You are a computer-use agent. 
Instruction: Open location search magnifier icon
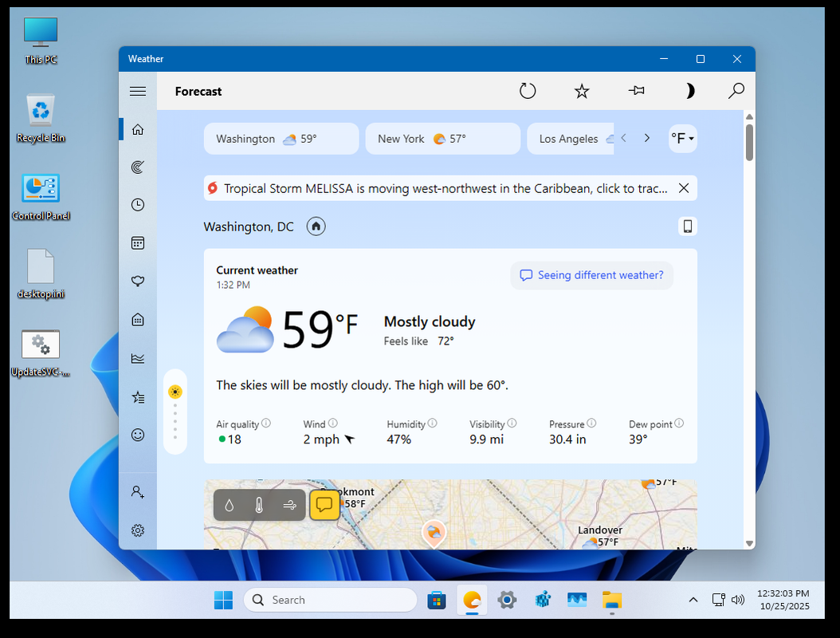coord(736,91)
